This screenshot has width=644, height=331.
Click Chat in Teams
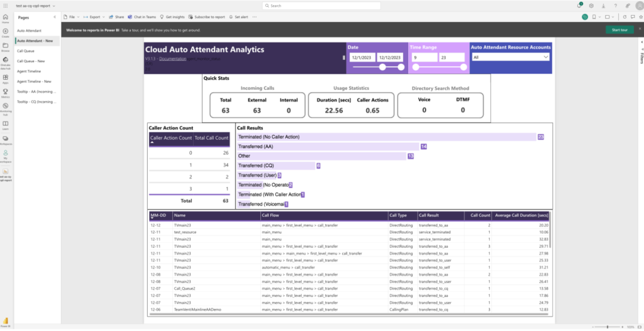pyautogui.click(x=142, y=17)
